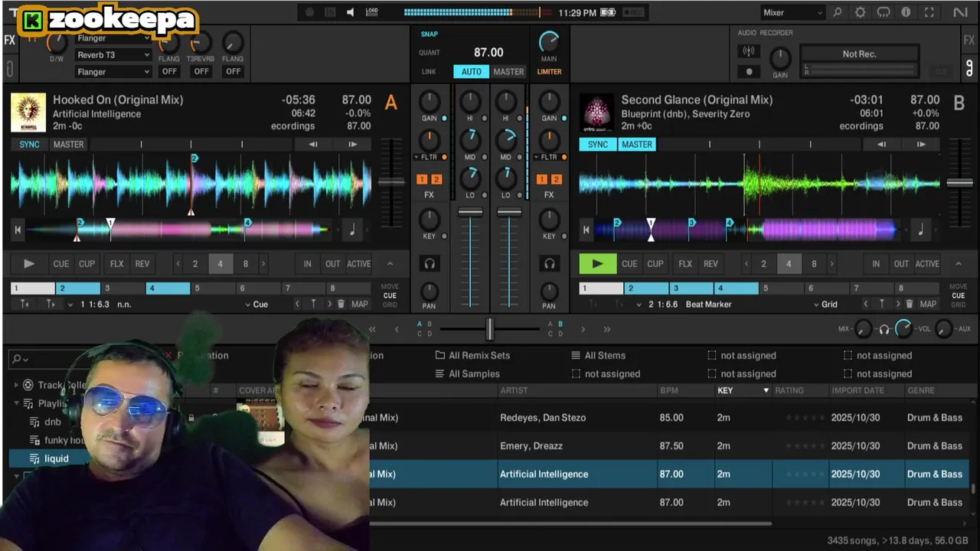Screen dimensions: 980x551
Task: Open the bottom Flanger effect dropdown
Action: 113,72
